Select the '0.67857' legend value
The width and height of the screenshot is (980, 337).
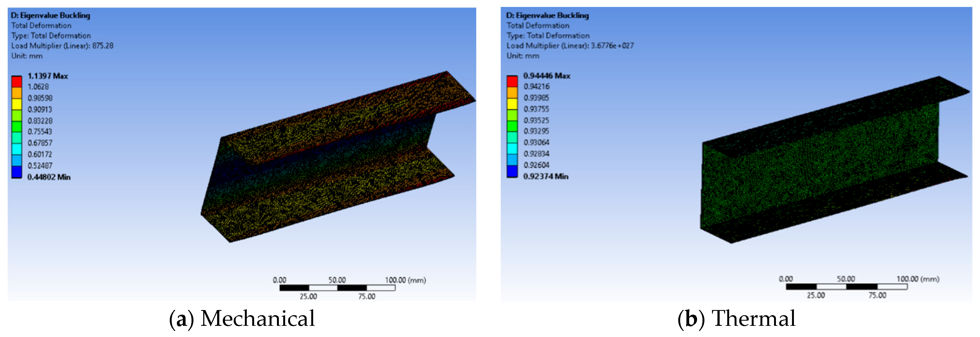tap(40, 143)
